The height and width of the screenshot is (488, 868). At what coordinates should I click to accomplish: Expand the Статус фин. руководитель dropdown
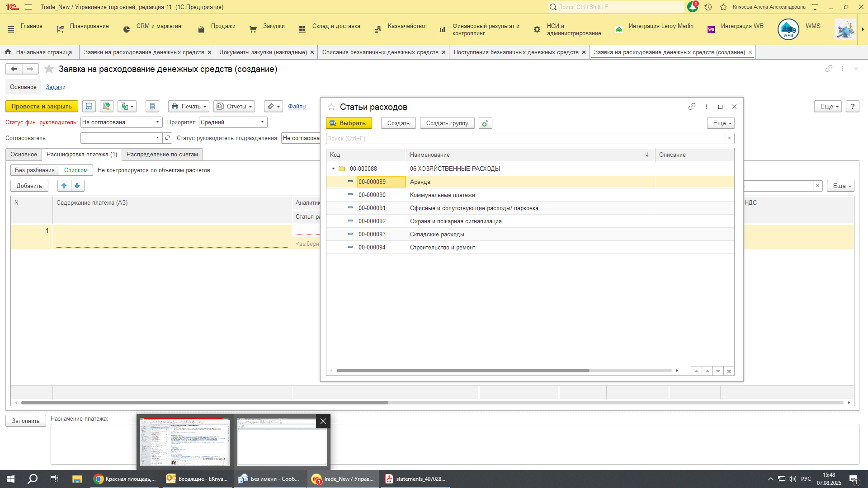point(157,122)
